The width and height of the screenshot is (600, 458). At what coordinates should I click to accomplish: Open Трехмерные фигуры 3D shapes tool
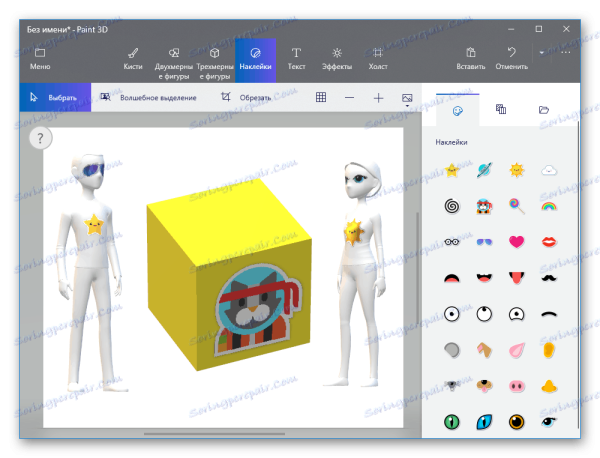pos(215,62)
